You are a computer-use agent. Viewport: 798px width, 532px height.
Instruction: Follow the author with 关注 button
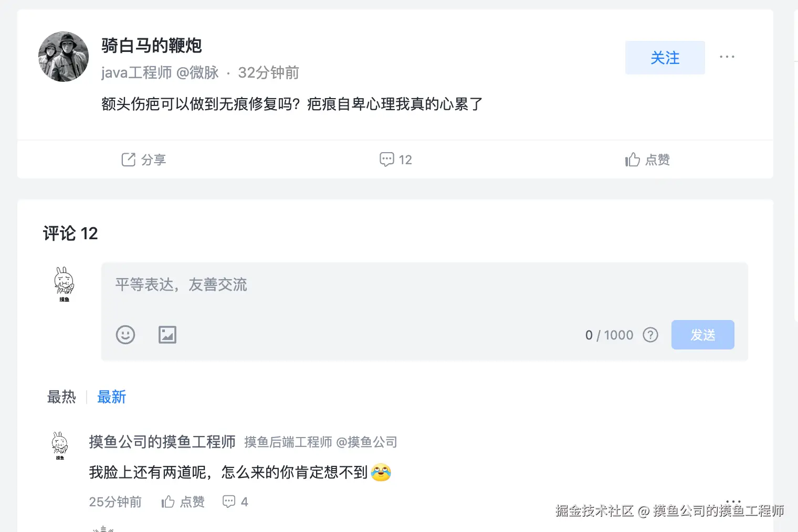[x=665, y=58]
